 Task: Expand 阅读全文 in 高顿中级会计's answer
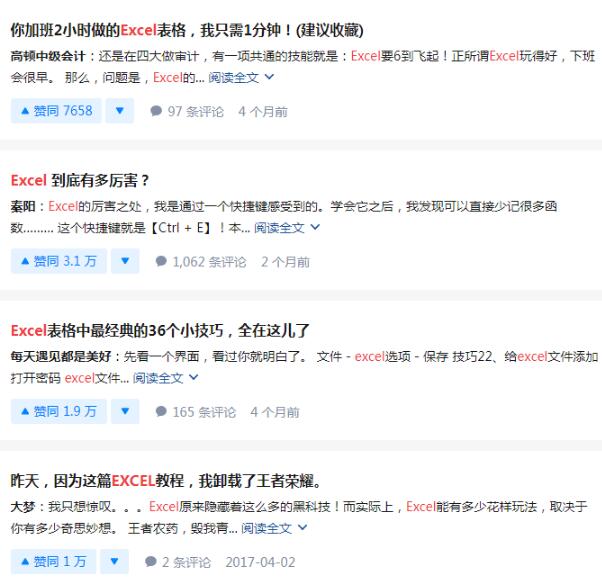[x=241, y=77]
